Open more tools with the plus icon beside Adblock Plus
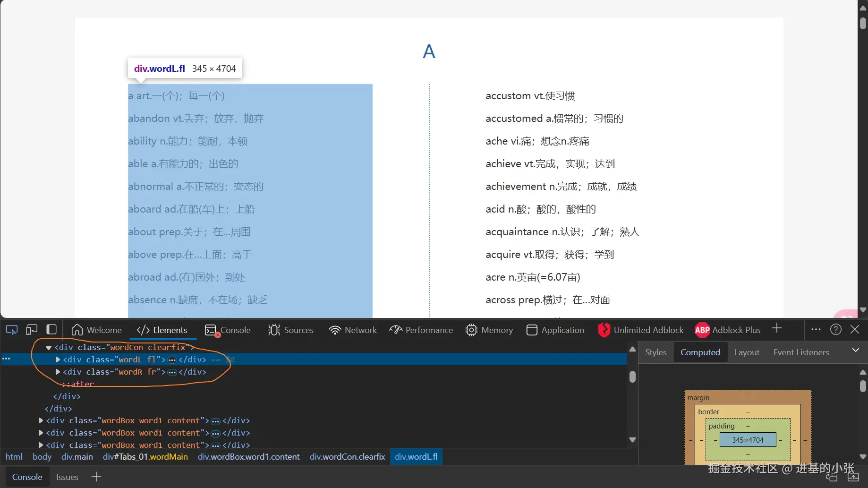Screen dimensions: 868x488 tap(777, 328)
